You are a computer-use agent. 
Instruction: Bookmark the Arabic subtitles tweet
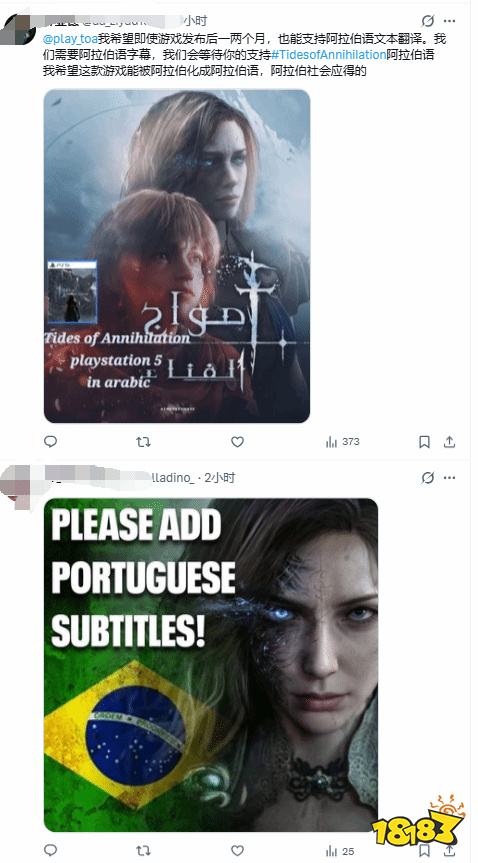tap(425, 441)
